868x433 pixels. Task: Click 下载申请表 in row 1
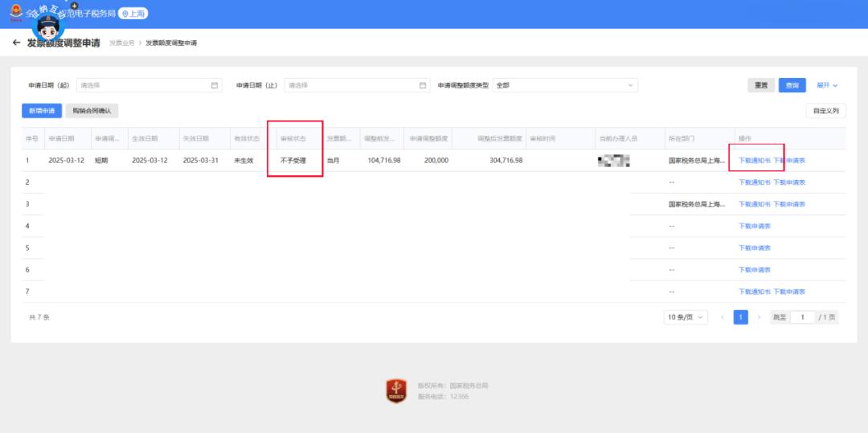click(789, 161)
